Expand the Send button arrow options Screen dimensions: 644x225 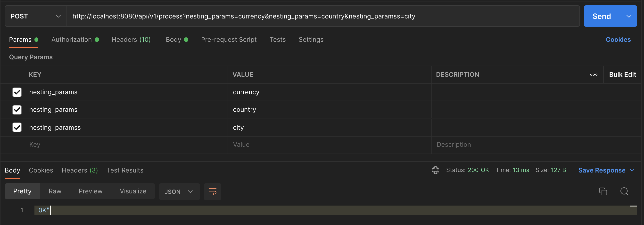(x=628, y=16)
